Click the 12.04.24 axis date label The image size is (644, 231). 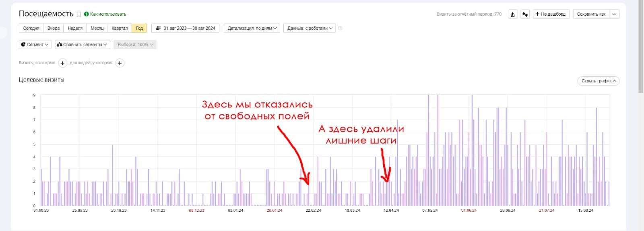391,211
